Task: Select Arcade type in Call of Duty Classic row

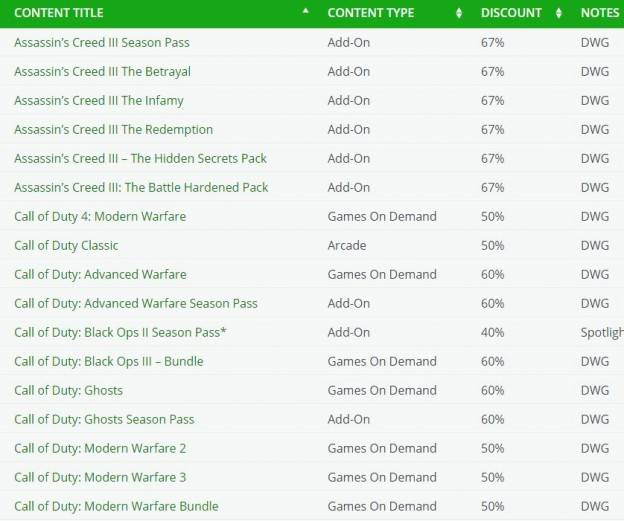Action: [347, 246]
